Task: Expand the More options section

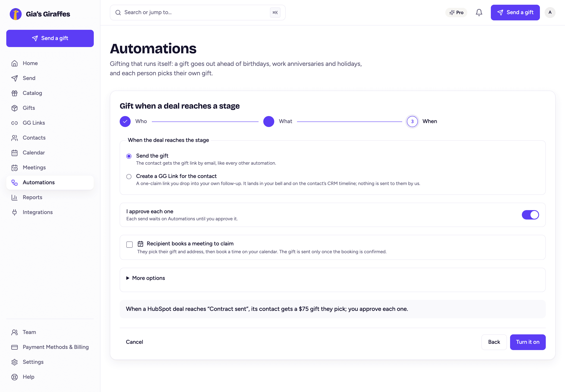Action: click(146, 278)
